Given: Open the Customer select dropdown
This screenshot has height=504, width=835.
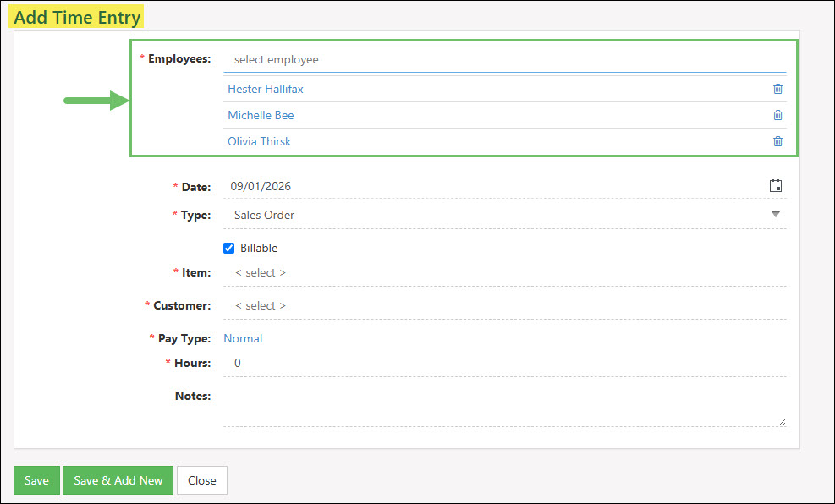Looking at the screenshot, I should [504, 305].
